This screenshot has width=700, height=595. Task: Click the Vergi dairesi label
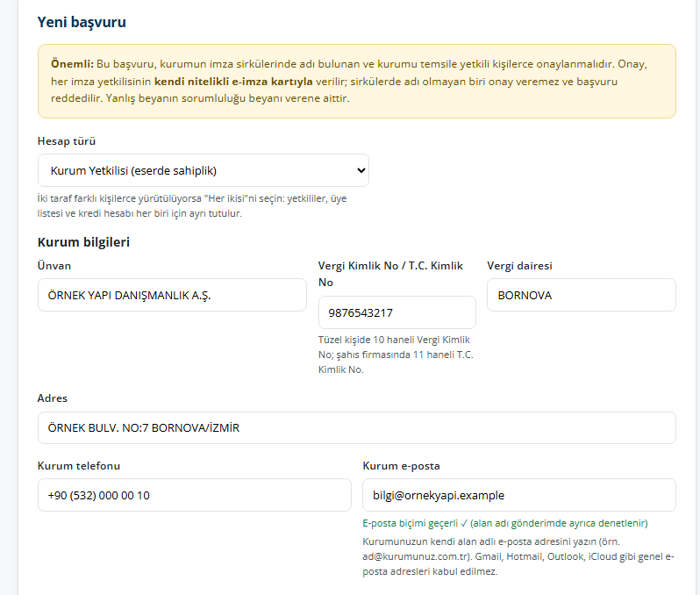(519, 266)
